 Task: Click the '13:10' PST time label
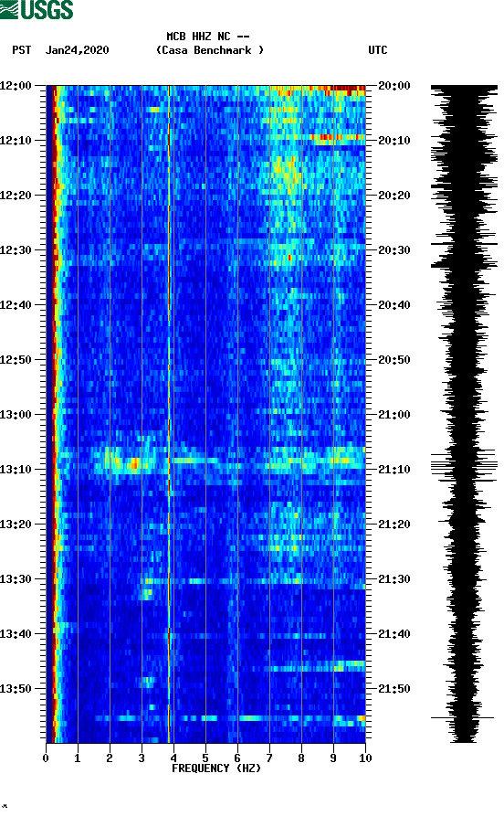click(16, 469)
